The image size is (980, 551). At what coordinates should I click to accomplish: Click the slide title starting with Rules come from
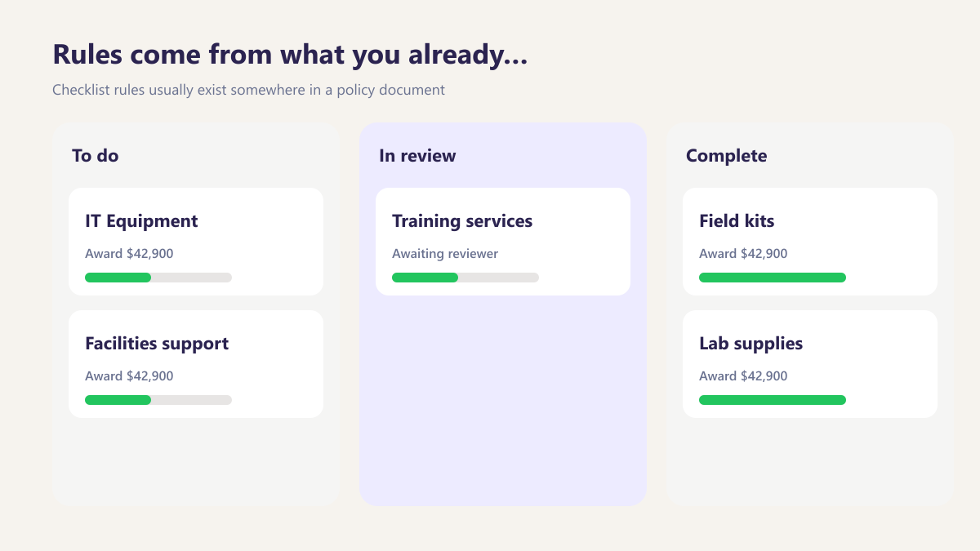point(290,55)
